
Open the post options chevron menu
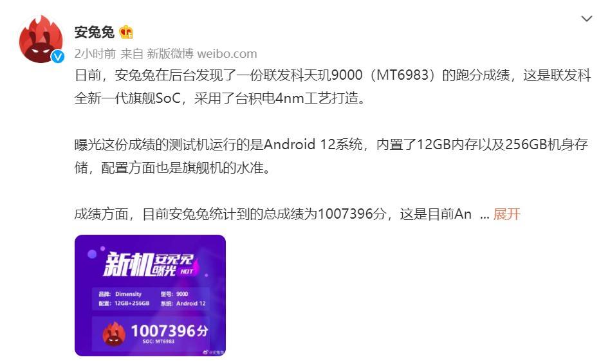point(586,18)
